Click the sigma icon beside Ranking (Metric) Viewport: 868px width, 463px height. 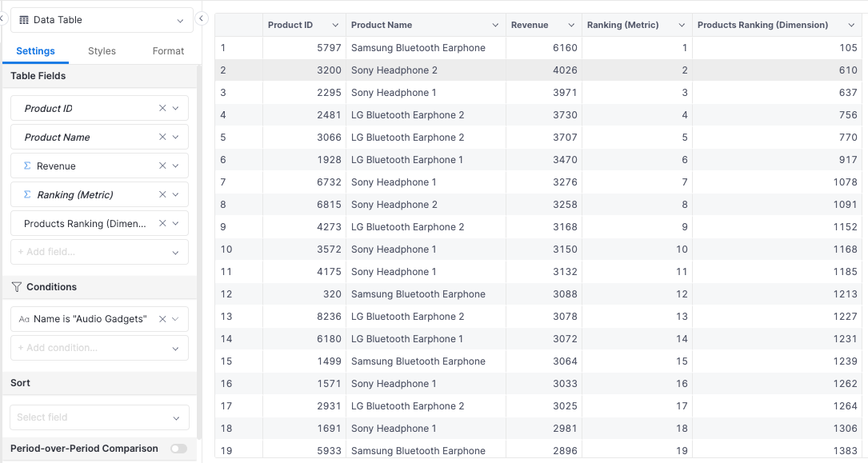[x=27, y=194]
